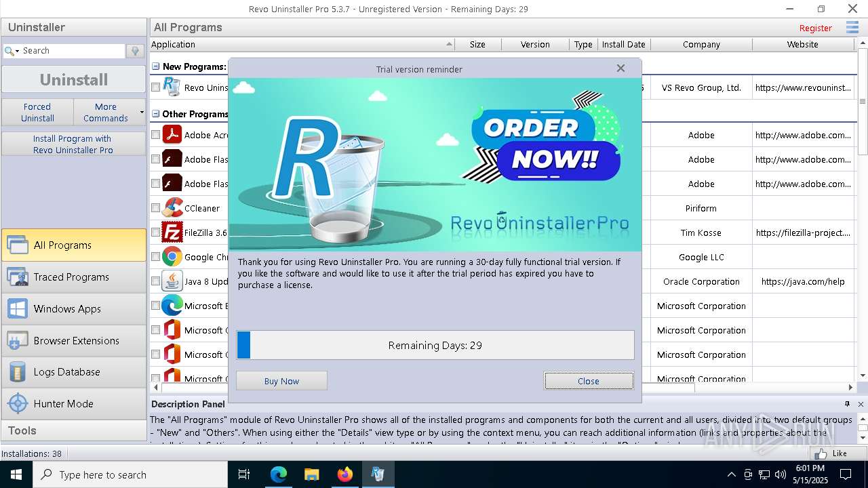The image size is (868, 488).
Task: Click the Register link
Action: [x=815, y=28]
